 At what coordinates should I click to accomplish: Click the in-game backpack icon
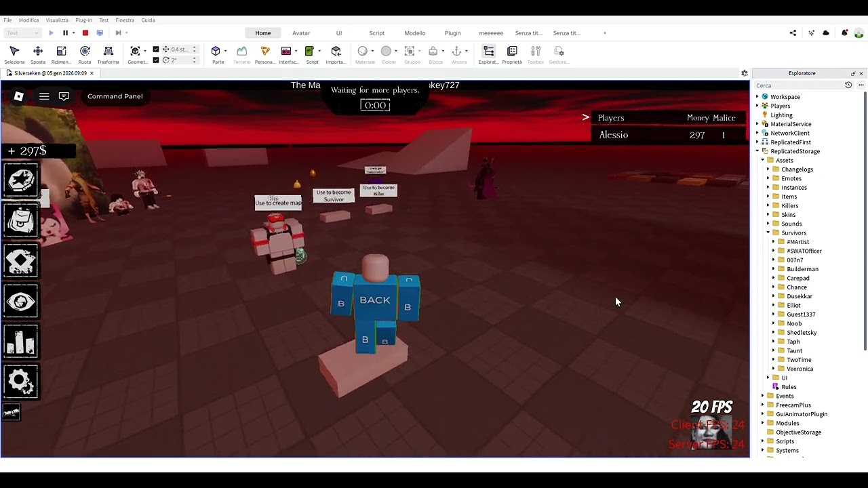(x=20, y=220)
